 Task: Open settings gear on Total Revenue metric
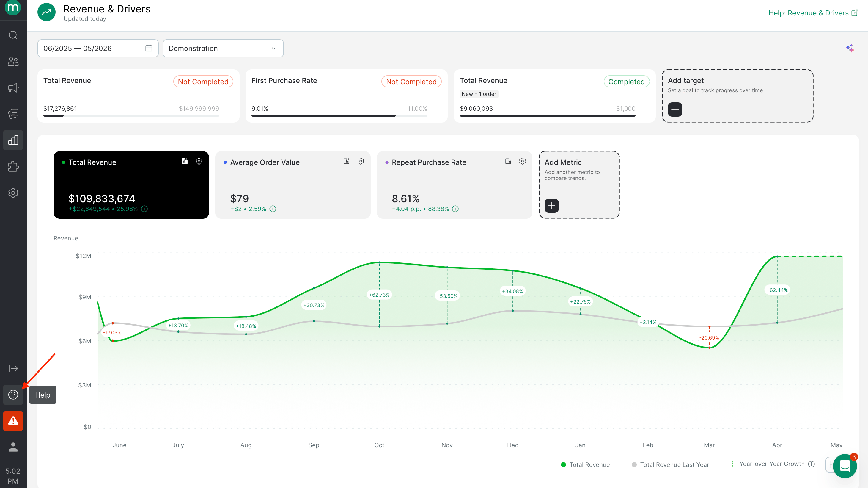(199, 161)
